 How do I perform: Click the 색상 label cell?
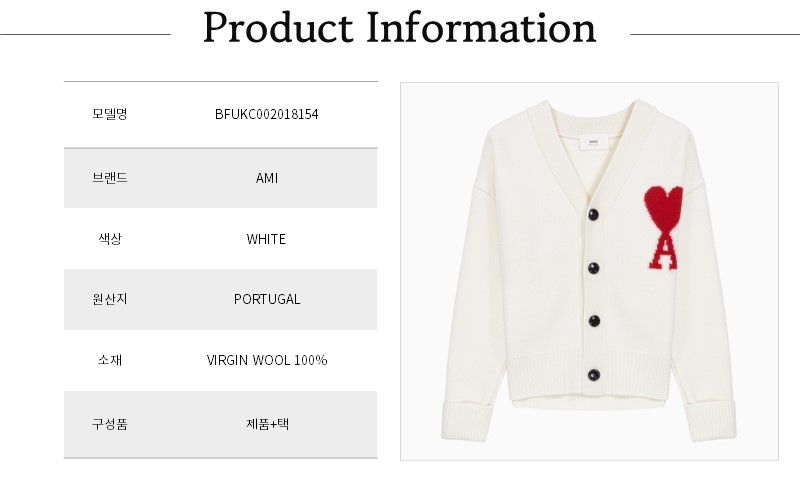pyautogui.click(x=110, y=239)
